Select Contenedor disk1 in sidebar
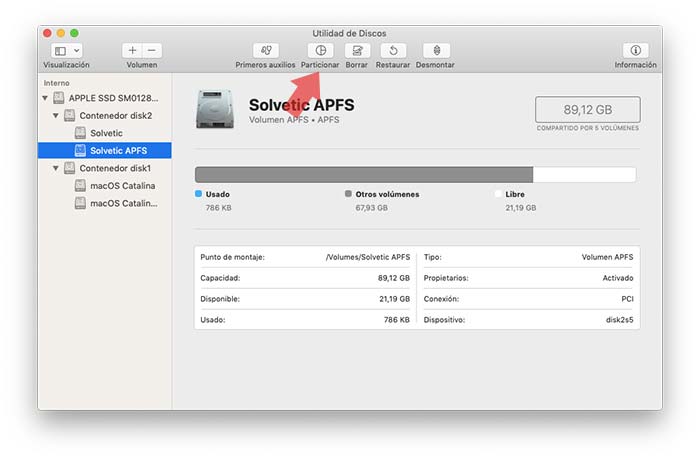 click(x=115, y=168)
